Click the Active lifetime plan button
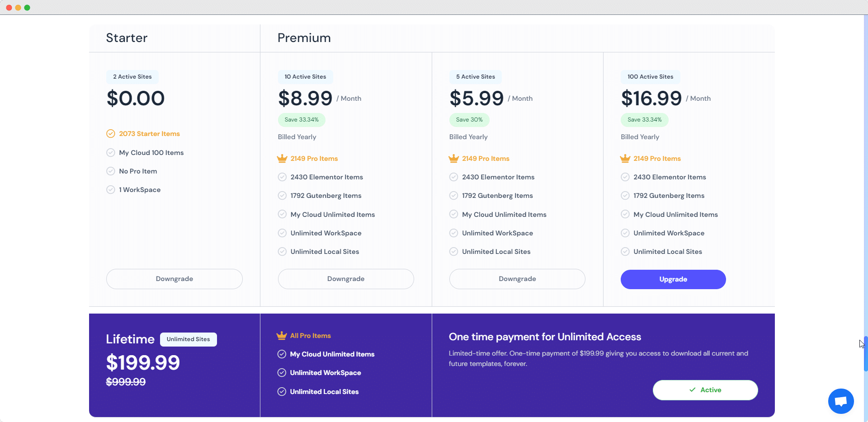The height and width of the screenshot is (422, 868). point(705,390)
